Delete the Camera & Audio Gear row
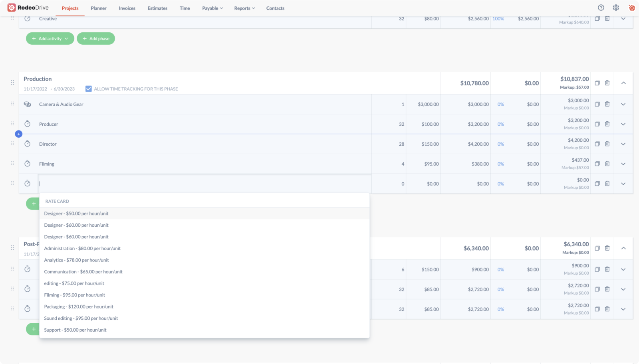 pyautogui.click(x=607, y=104)
